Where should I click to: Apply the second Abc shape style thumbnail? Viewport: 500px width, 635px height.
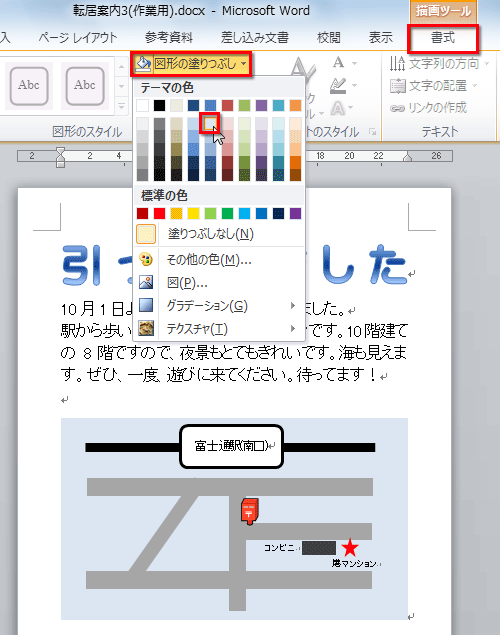click(x=85, y=86)
